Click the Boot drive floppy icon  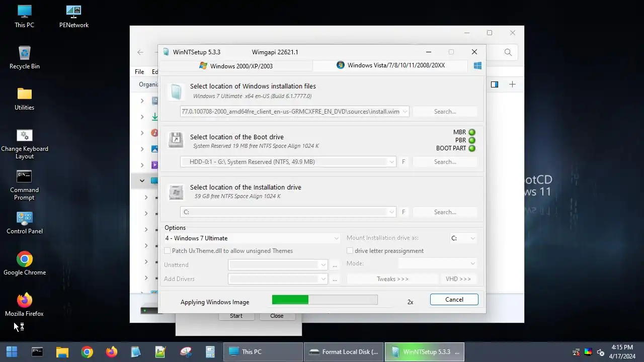click(176, 140)
